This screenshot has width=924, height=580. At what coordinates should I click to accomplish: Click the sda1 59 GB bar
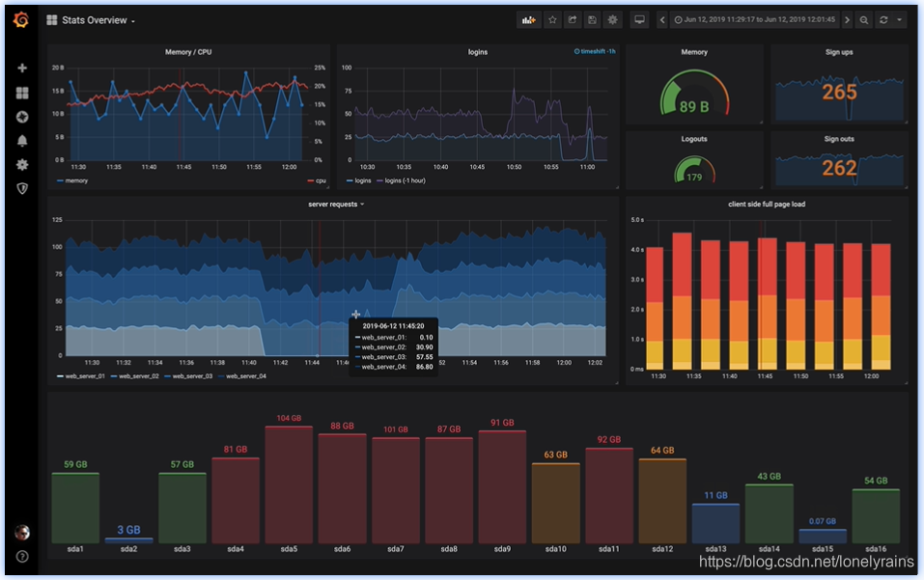click(75, 508)
